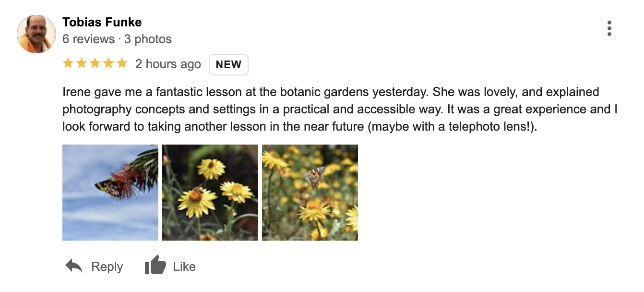Click the thumbs-up Like icon

pos(155,266)
